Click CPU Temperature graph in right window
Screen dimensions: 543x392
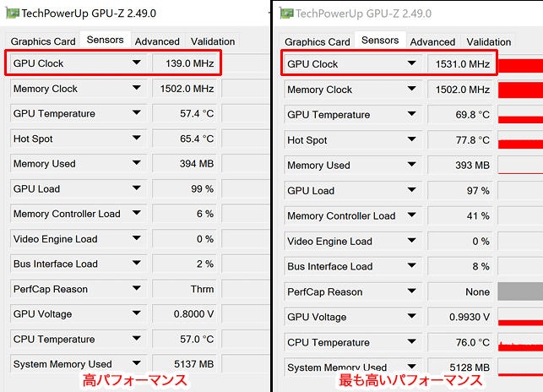[520, 342]
